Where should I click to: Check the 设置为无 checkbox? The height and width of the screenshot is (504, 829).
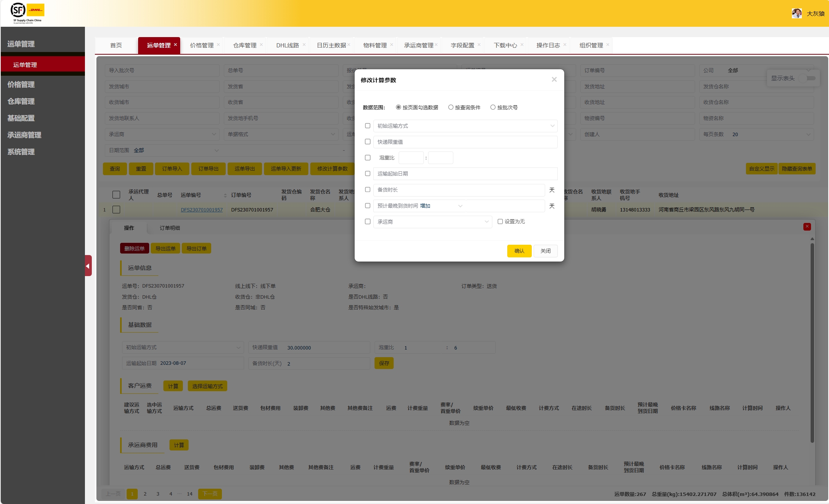coord(500,221)
